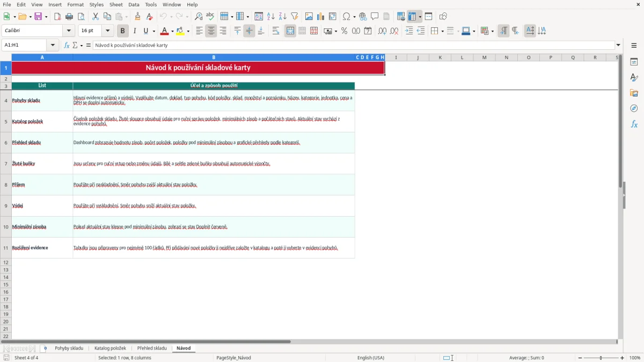Open Data menu
This screenshot has height=362, width=644.
[134, 4]
